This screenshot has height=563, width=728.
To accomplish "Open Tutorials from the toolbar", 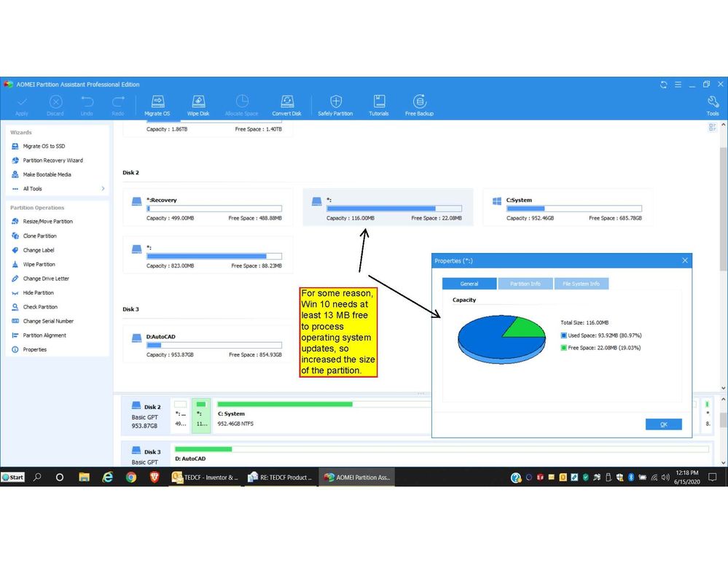I will tap(379, 106).
